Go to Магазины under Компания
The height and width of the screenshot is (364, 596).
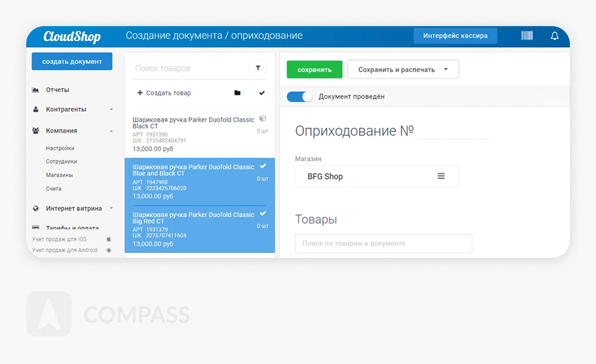[59, 175]
